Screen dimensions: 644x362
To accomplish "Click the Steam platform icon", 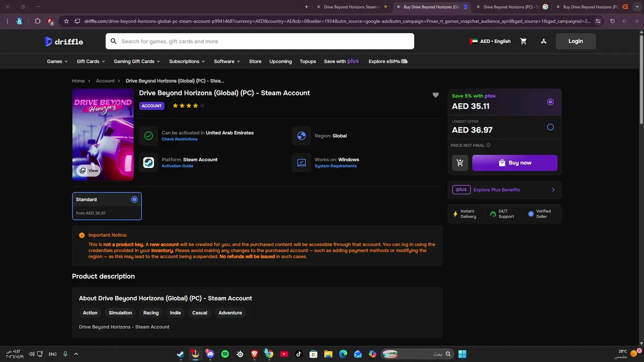I will tap(148, 162).
